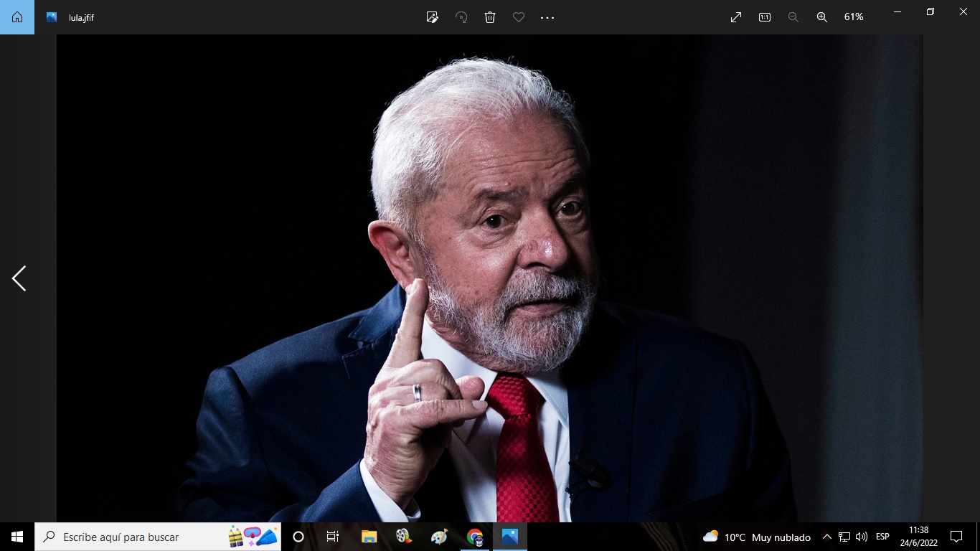Delete the current photo
Screen dimensions: 980x551
click(490, 17)
